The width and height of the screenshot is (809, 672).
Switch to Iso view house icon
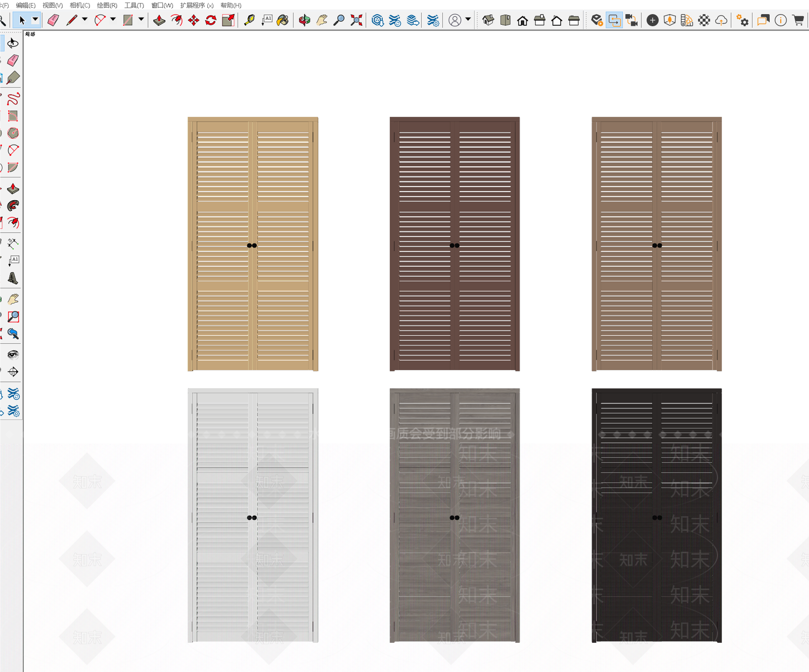(x=488, y=20)
